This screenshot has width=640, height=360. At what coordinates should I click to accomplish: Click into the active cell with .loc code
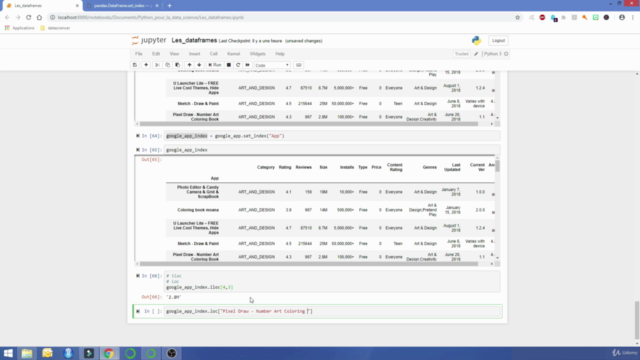(332, 311)
